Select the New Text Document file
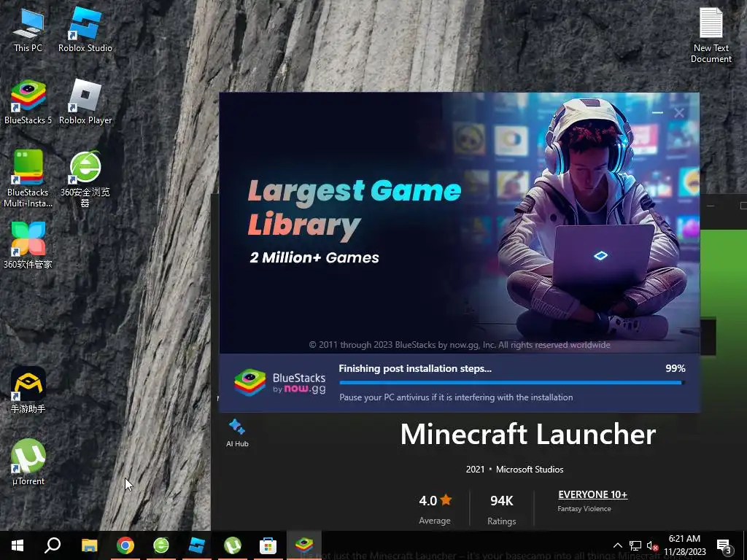The width and height of the screenshot is (747, 560). tap(711, 36)
